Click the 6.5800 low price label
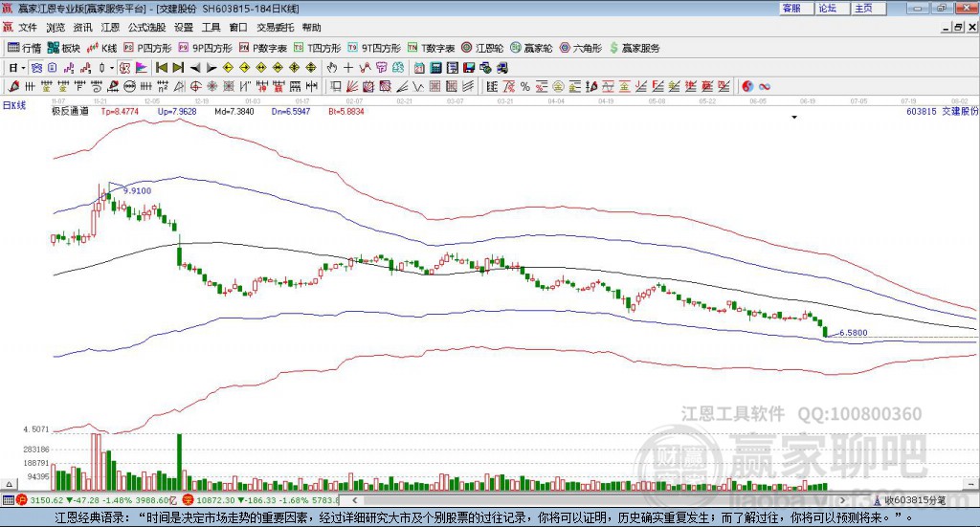This screenshot has width=980, height=527. point(853,333)
